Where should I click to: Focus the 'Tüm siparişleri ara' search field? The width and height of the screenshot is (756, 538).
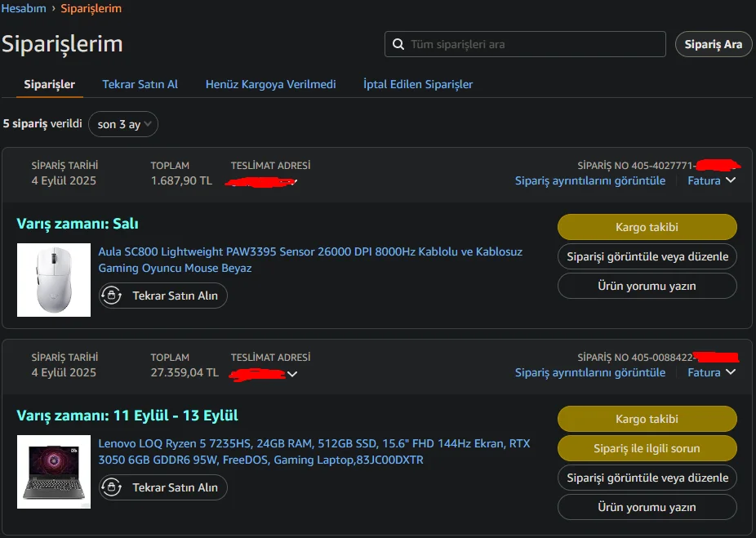coord(531,44)
